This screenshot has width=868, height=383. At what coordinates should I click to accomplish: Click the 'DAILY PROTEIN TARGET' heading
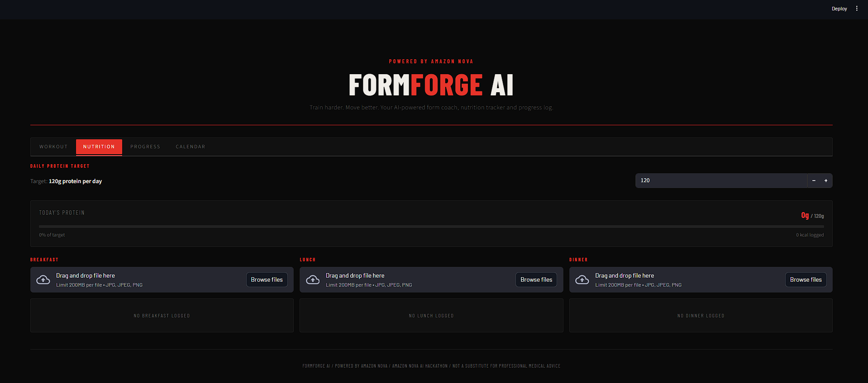(x=60, y=166)
